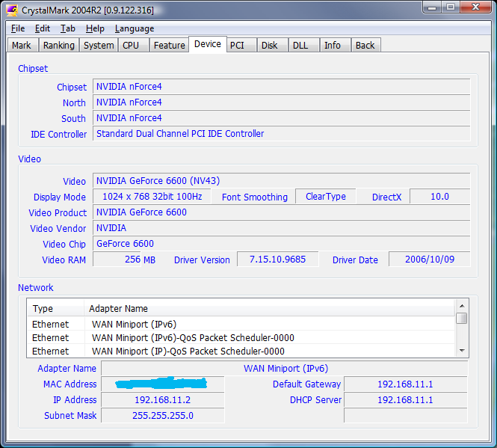Open the Tab menu
Viewport: 497px width, 448px height.
pyautogui.click(x=68, y=28)
